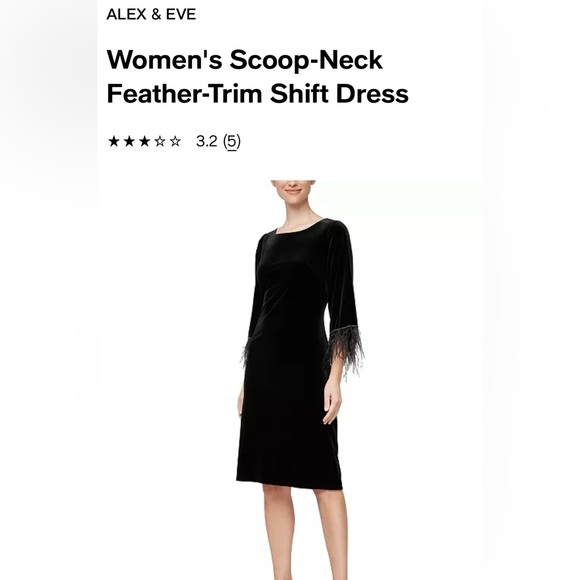Click the feather trim on the left sleeve

point(245,351)
